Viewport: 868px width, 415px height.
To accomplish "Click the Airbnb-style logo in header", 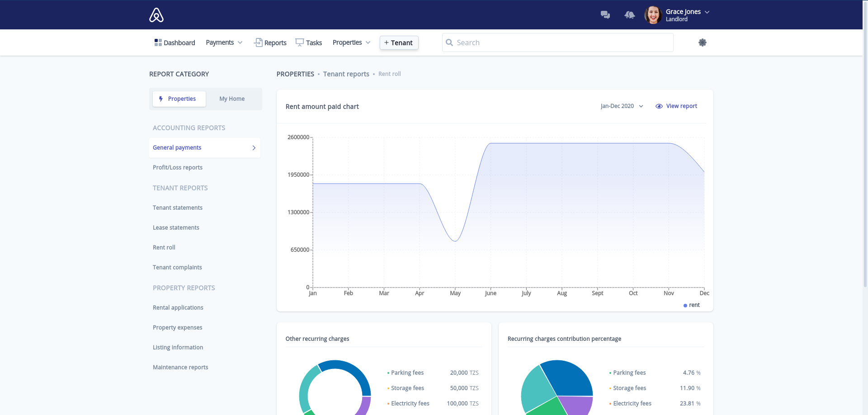I will point(156,15).
